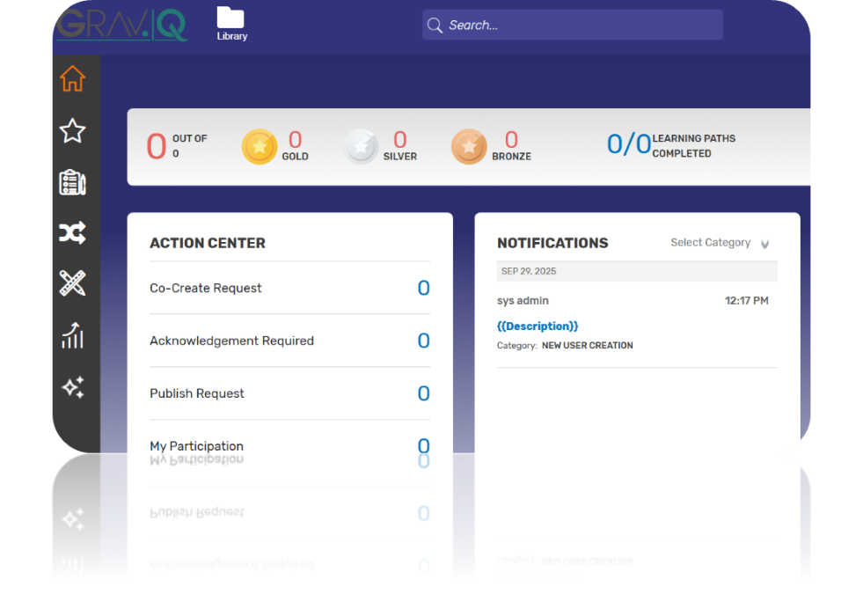863x616 pixels.
Task: Open the Select Category dropdown
Action: click(711, 242)
